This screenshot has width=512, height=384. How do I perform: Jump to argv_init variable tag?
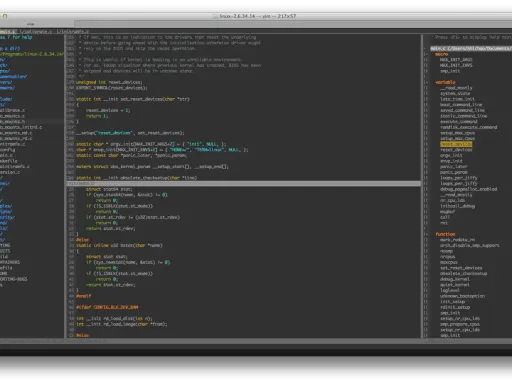(x=451, y=155)
